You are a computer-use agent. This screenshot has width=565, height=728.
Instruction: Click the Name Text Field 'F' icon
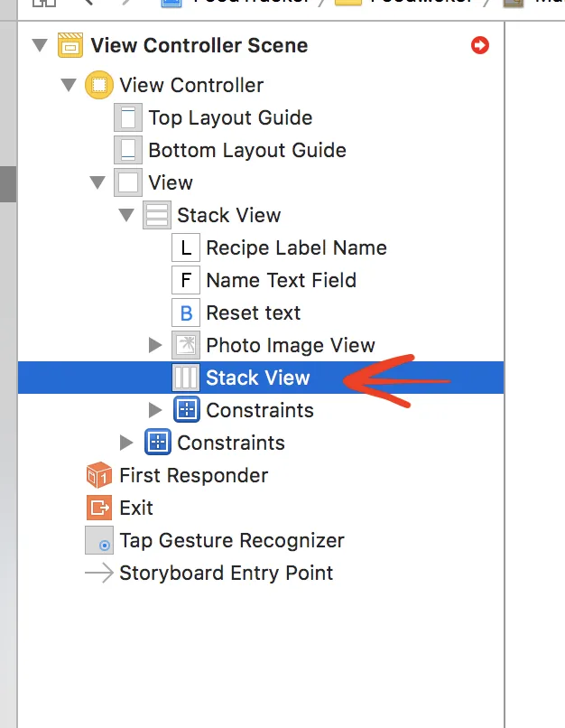(x=186, y=281)
